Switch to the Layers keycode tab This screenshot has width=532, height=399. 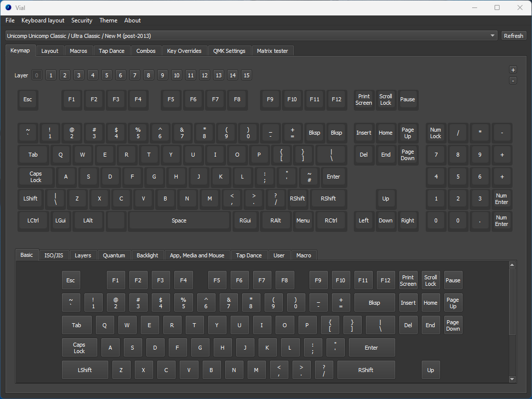click(83, 255)
